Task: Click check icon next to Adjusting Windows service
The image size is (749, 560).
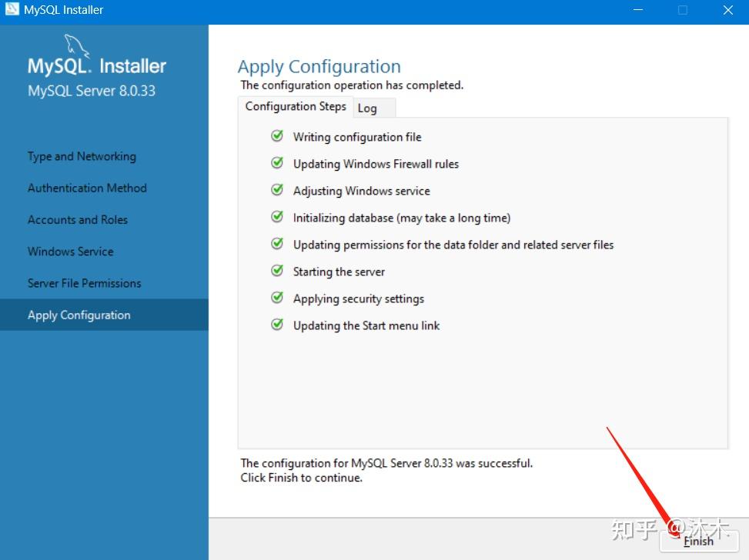Action: point(277,190)
